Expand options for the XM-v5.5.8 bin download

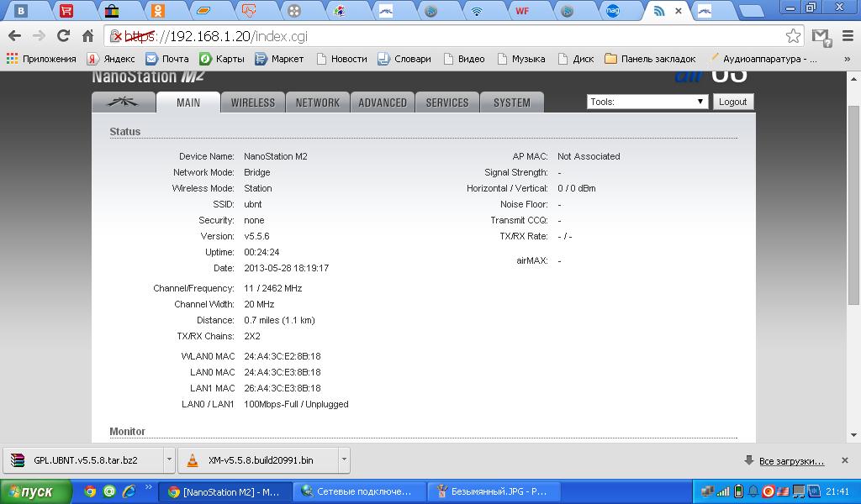click(344, 459)
